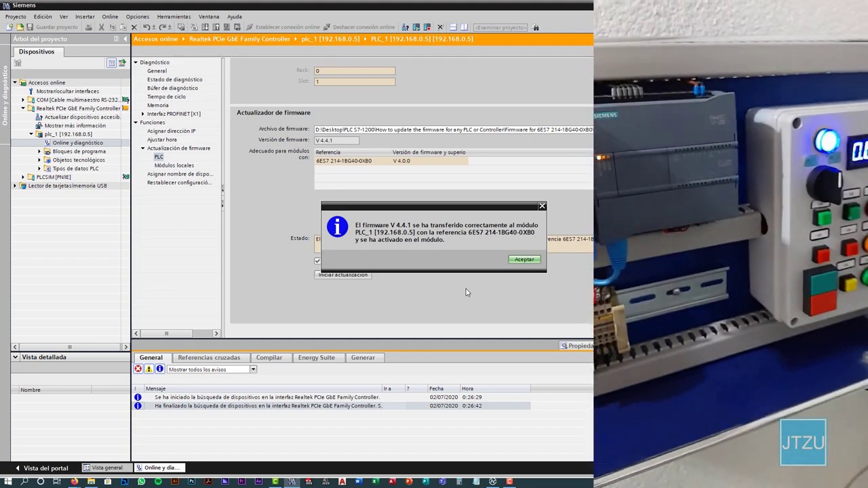
Task: Expand Interfaz PROFINET [X1] entry
Action: (142, 114)
